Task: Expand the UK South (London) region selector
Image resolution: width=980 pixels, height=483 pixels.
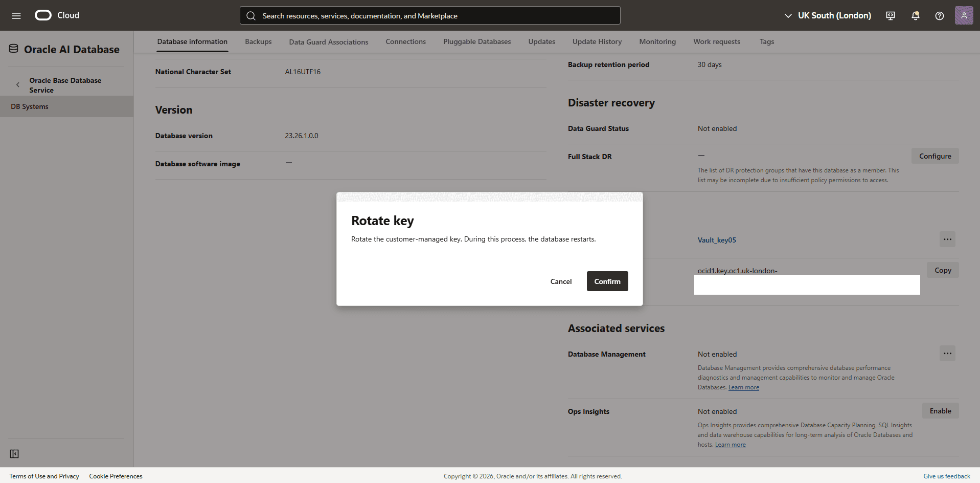Action: (x=828, y=16)
